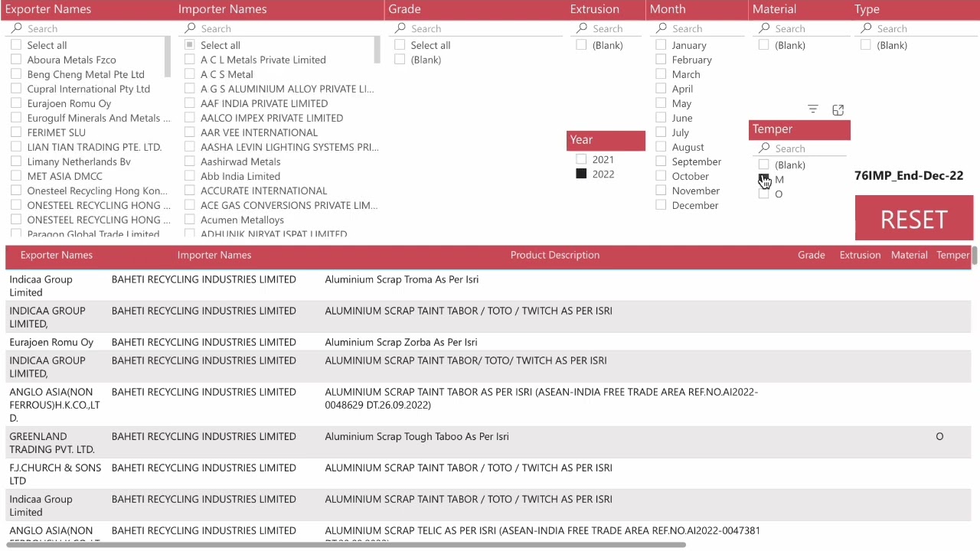The image size is (980, 551).
Task: Tick the August month checkbox
Action: (x=661, y=147)
